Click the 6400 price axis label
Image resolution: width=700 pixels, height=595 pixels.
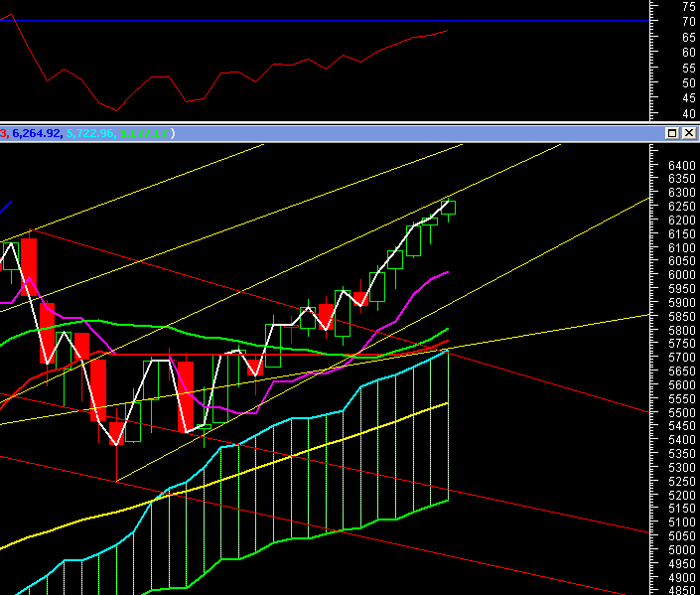coord(682,165)
